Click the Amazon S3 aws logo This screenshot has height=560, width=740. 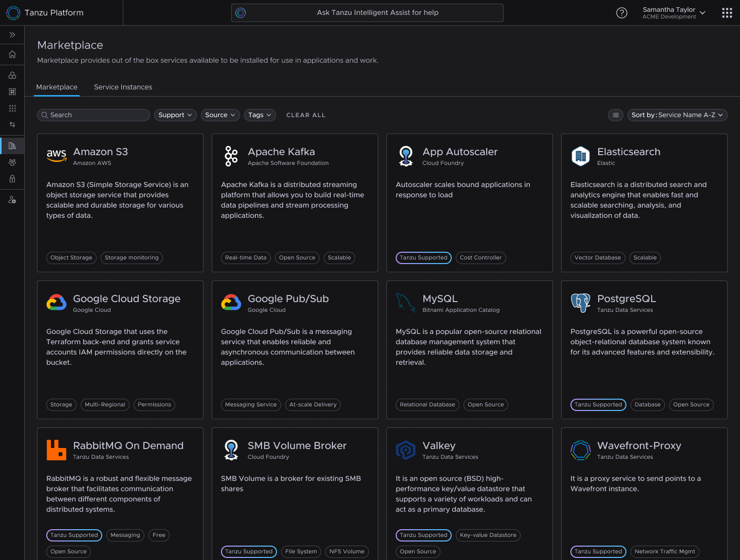tap(57, 156)
